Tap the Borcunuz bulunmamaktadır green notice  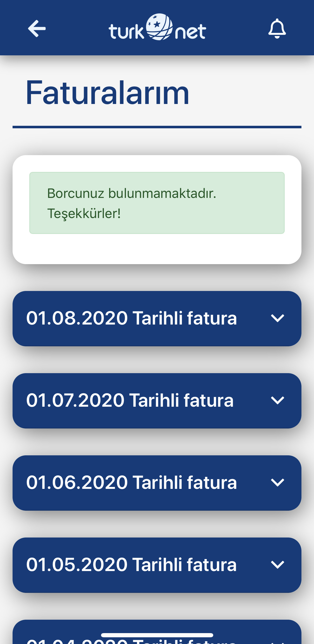pyautogui.click(x=157, y=203)
